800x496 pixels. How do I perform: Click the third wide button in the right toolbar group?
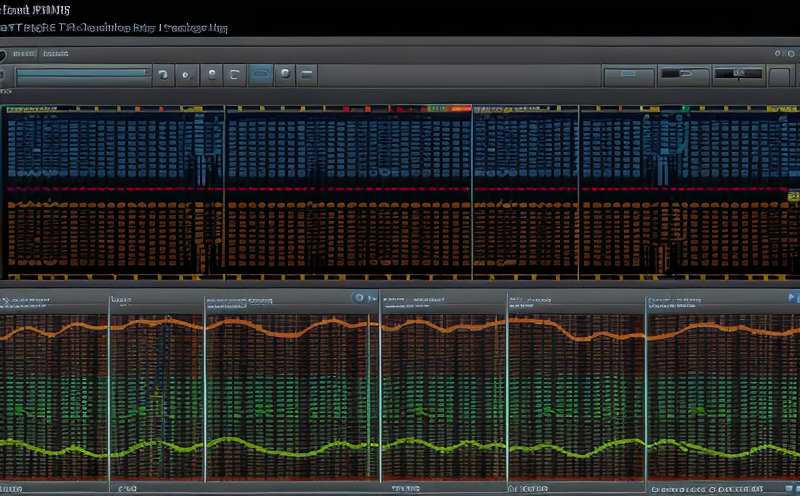[x=738, y=75]
